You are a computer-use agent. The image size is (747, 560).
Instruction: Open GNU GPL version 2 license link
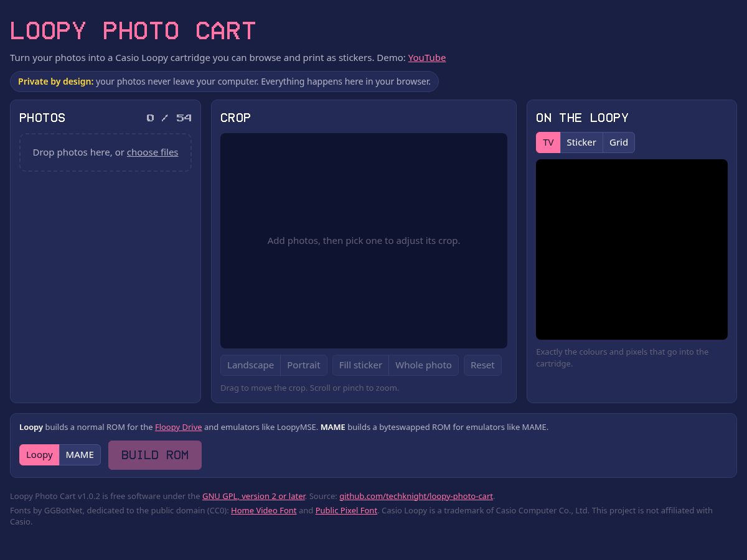pyautogui.click(x=254, y=497)
